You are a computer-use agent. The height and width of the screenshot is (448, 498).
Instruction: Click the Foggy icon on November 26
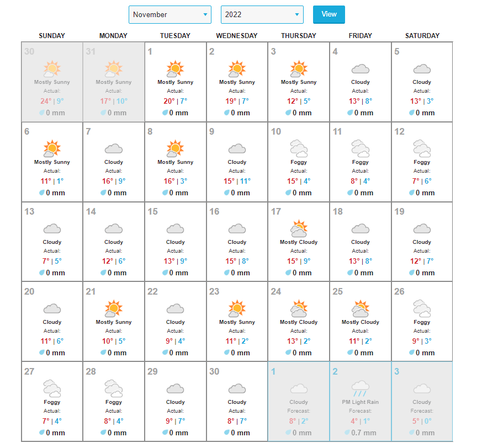click(x=422, y=308)
